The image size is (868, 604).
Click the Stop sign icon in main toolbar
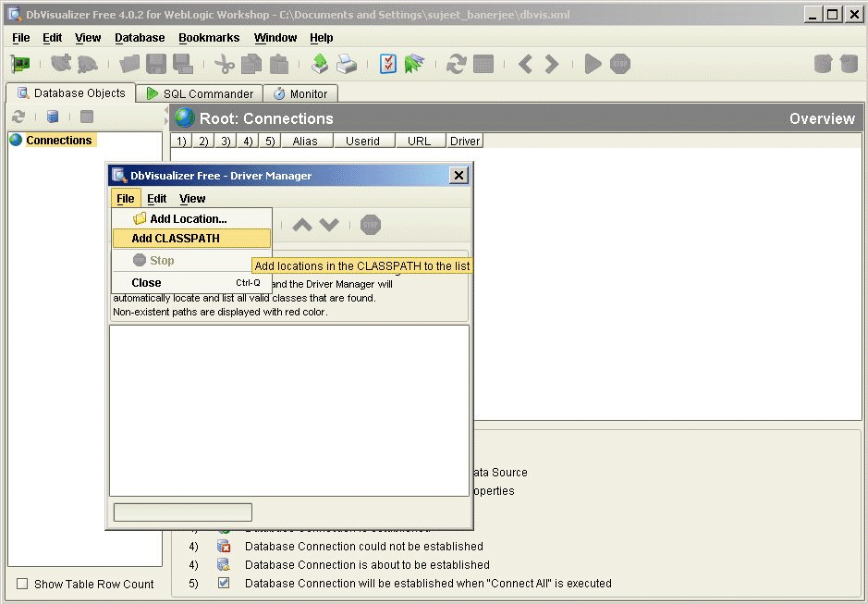click(x=620, y=64)
